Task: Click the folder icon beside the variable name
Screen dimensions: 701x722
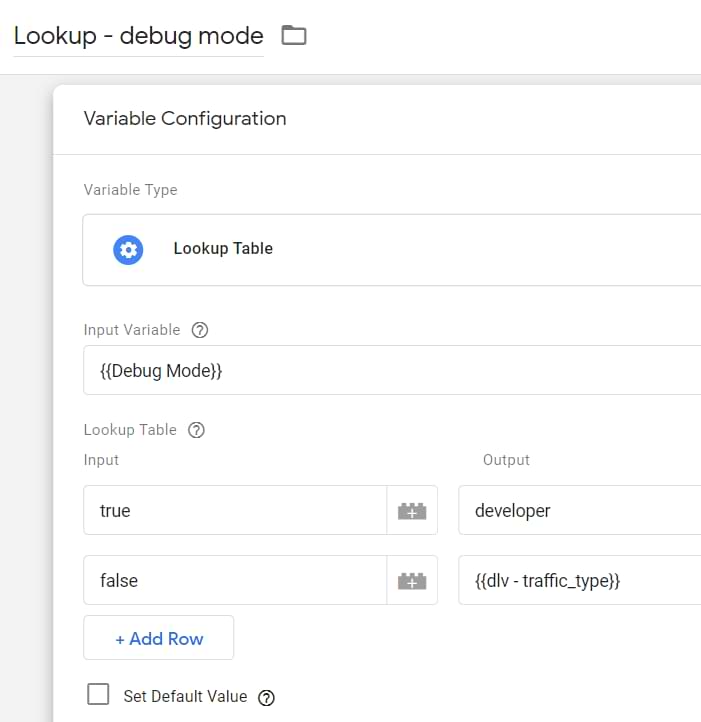Action: point(293,36)
